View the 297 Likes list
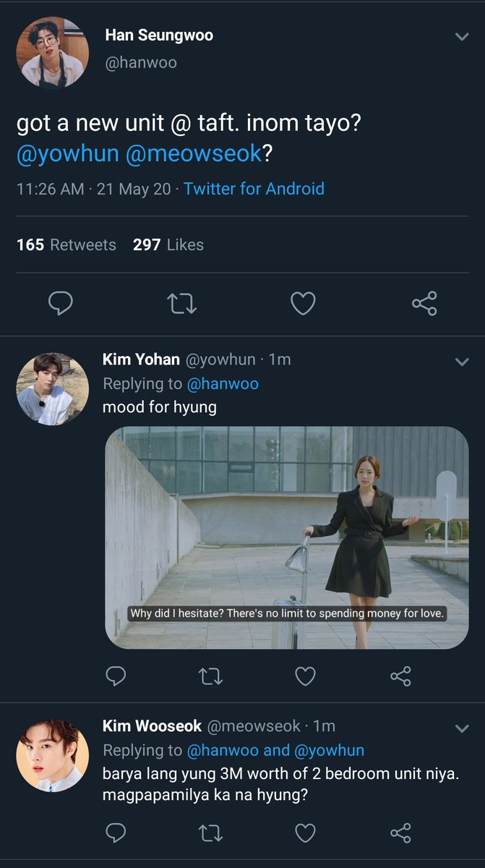This screenshot has width=485, height=868. [168, 244]
